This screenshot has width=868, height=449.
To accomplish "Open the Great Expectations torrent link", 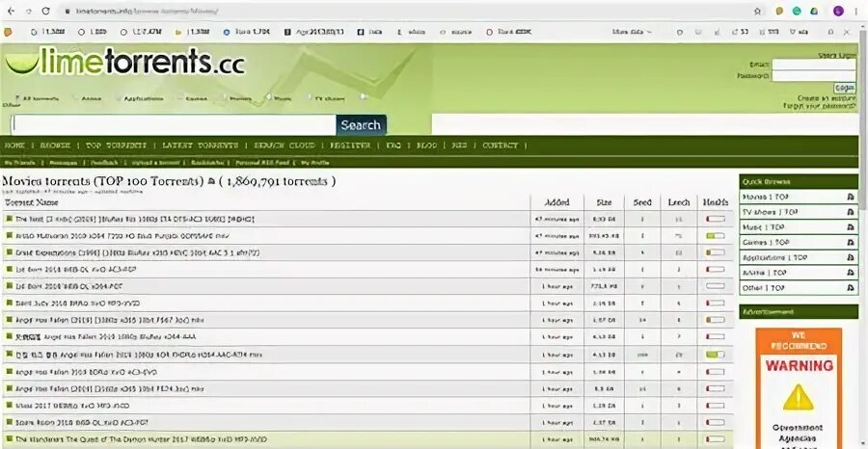I will 137,252.
